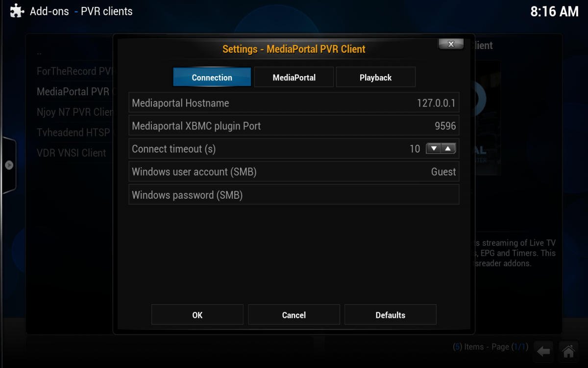Switch to the MediaPortal tab
This screenshot has height=368, width=588.
(294, 77)
